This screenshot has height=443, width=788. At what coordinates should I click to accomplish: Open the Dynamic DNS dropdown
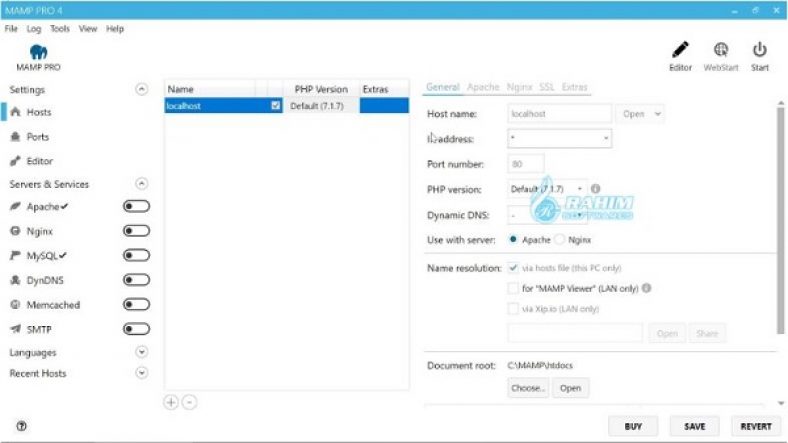click(547, 215)
